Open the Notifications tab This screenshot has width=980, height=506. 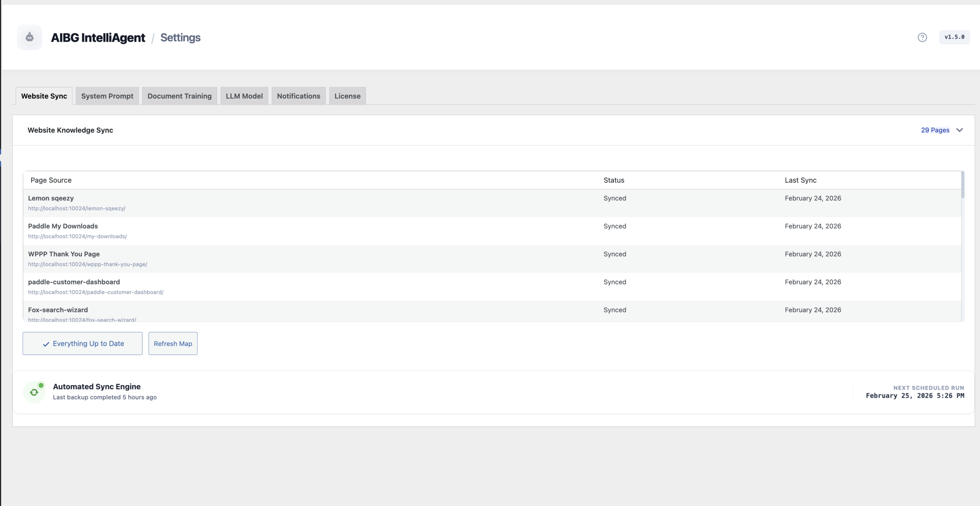coord(298,96)
